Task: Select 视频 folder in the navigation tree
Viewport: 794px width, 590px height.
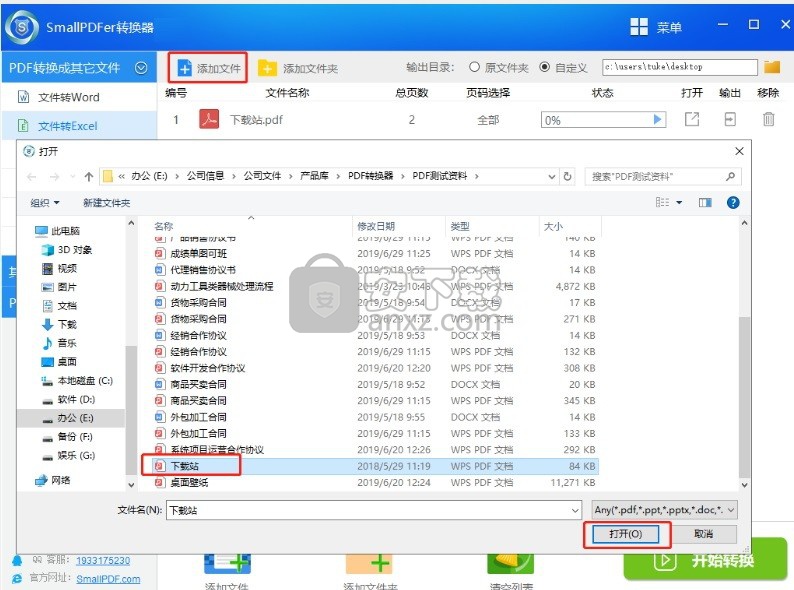Action: pos(60,268)
